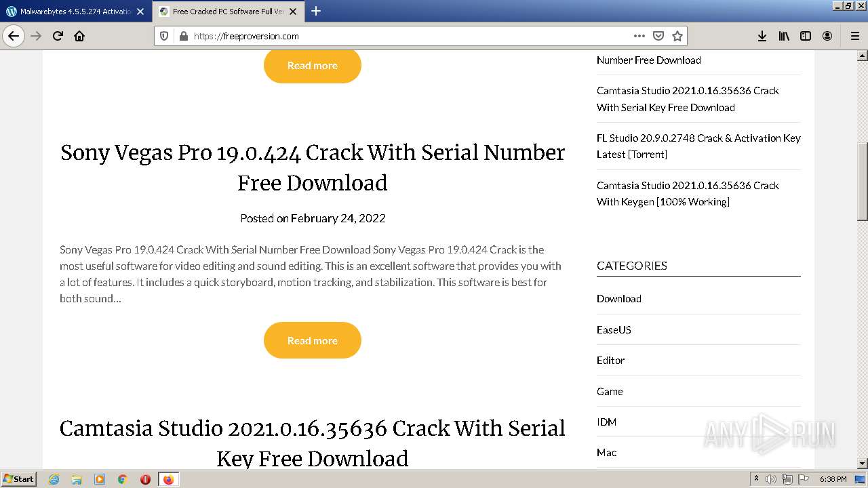Image resolution: width=868 pixels, height=488 pixels.
Task: Select the Mac category
Action: 606,452
